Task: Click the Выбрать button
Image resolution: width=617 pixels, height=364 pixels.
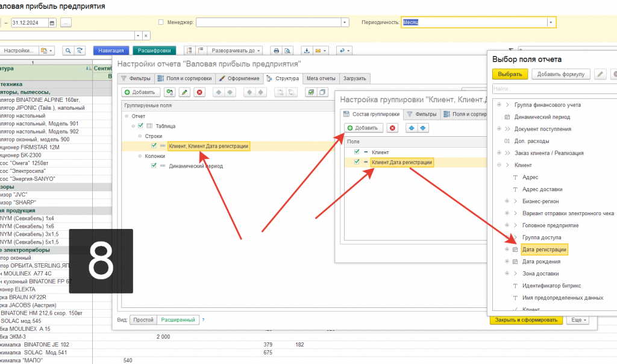Action: tap(510, 74)
